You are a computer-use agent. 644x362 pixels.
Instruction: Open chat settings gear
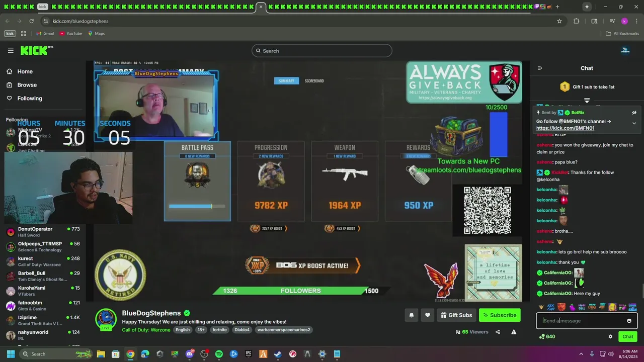pos(610,336)
